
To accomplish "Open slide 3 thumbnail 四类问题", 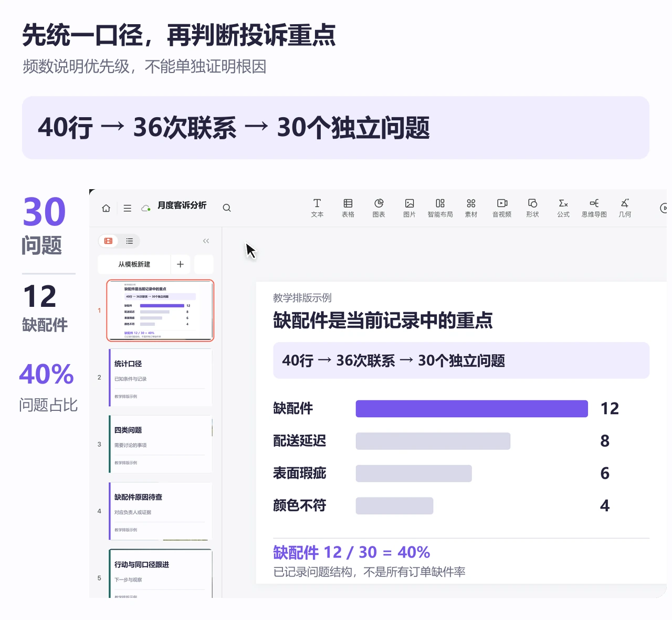I will click(160, 444).
